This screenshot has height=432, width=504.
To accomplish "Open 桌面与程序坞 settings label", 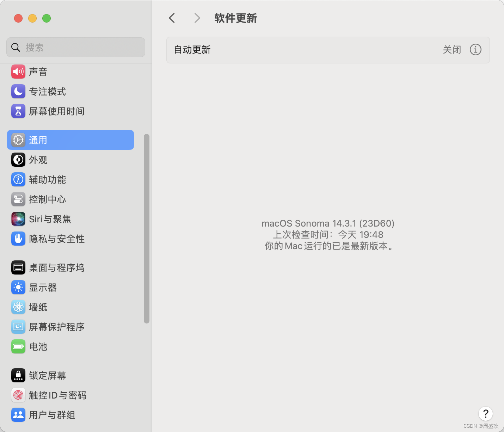I will pos(57,268).
